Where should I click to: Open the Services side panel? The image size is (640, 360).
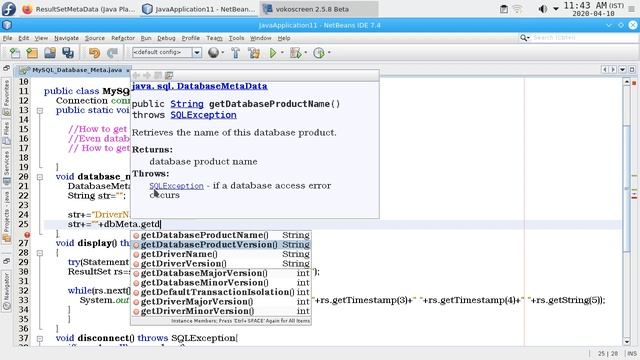pos(7,168)
